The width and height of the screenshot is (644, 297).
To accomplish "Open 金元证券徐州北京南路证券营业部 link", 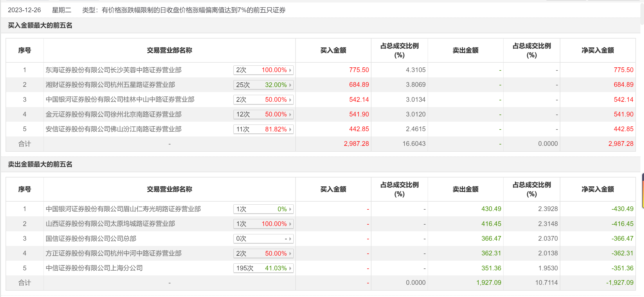I will click(114, 114).
